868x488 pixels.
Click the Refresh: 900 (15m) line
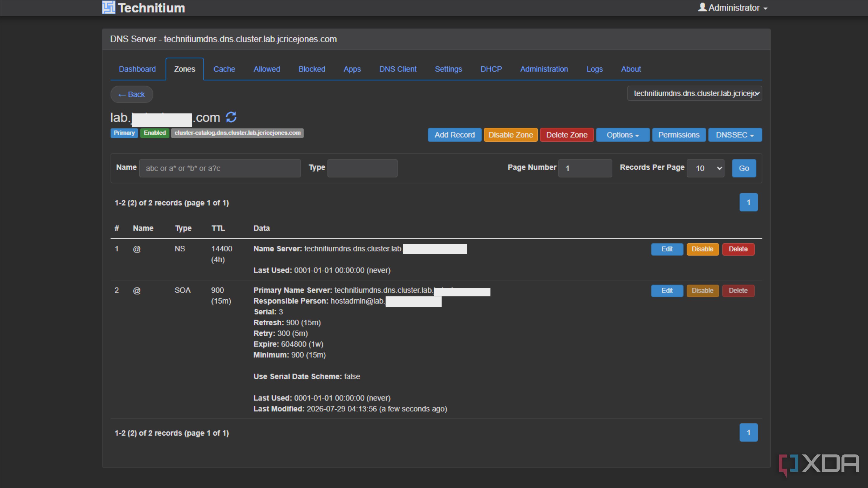287,323
